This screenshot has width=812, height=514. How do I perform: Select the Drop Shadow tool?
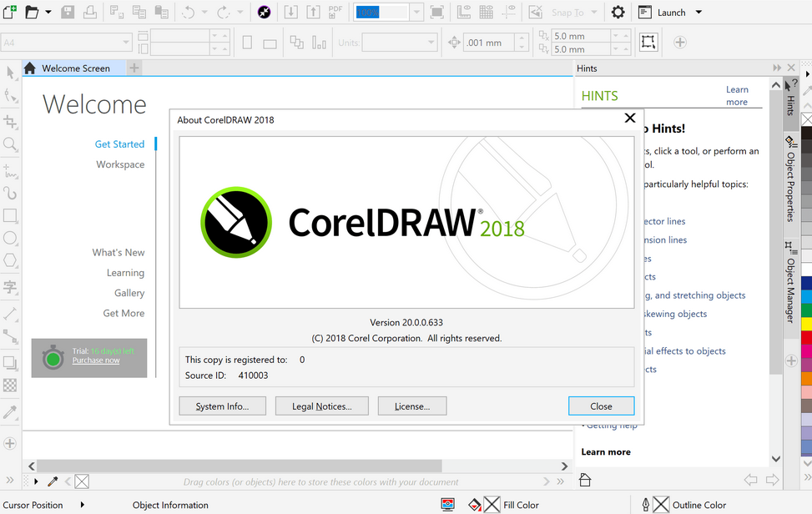pyautogui.click(x=10, y=363)
